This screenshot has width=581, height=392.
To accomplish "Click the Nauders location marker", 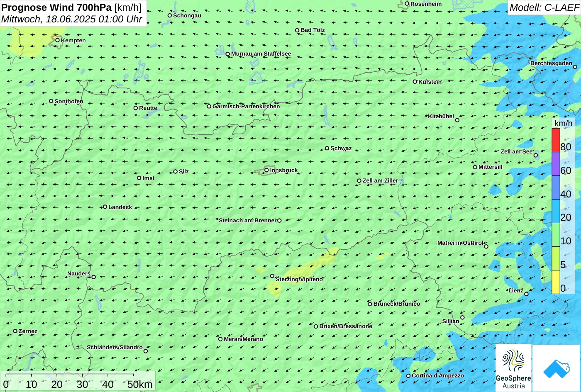I will tap(94, 277).
